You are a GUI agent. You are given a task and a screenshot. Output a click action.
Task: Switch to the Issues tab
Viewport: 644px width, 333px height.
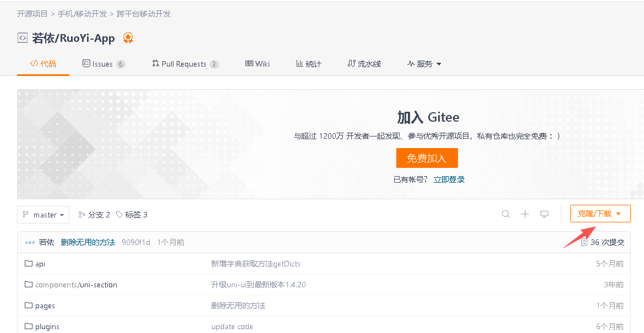pyautogui.click(x=103, y=64)
